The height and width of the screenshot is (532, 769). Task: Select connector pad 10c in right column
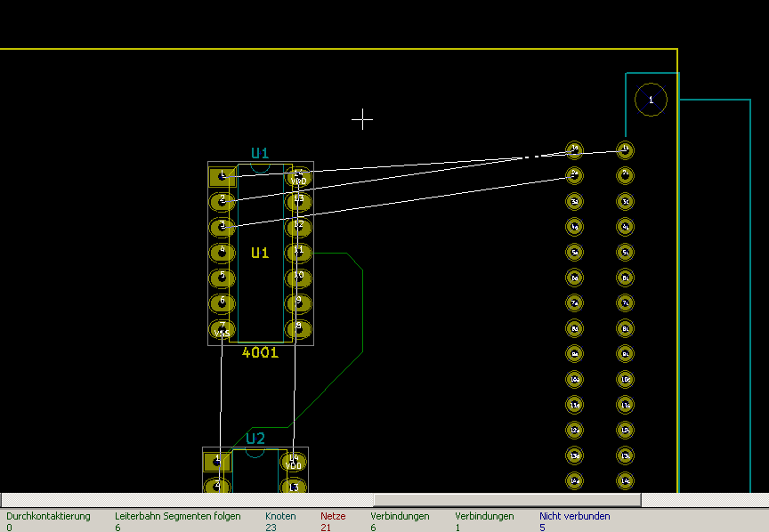click(x=626, y=380)
